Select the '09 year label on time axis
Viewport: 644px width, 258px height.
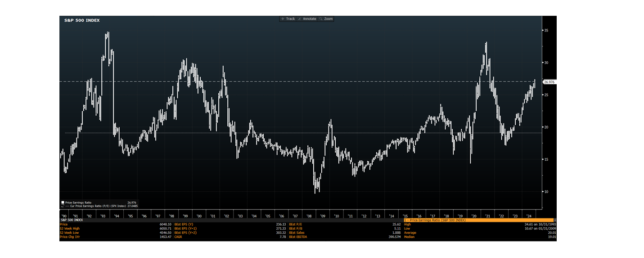point(323,216)
